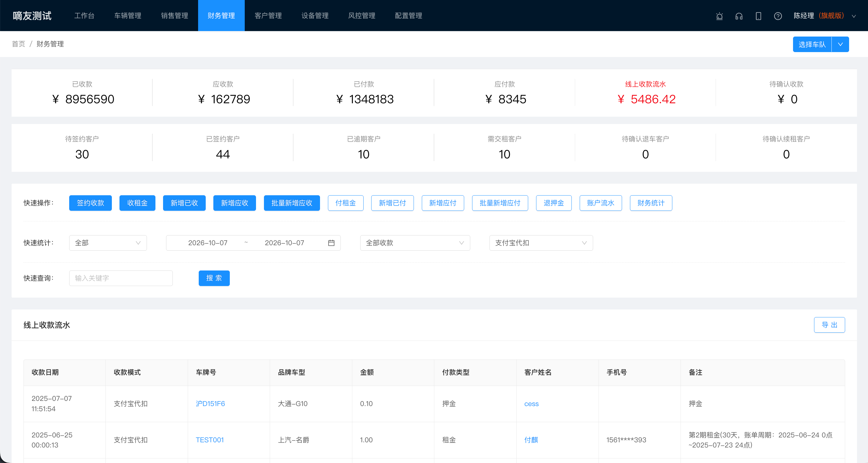Image resolution: width=868 pixels, height=463 pixels.
Task: Go to the 风控管理 menu item
Action: click(362, 16)
